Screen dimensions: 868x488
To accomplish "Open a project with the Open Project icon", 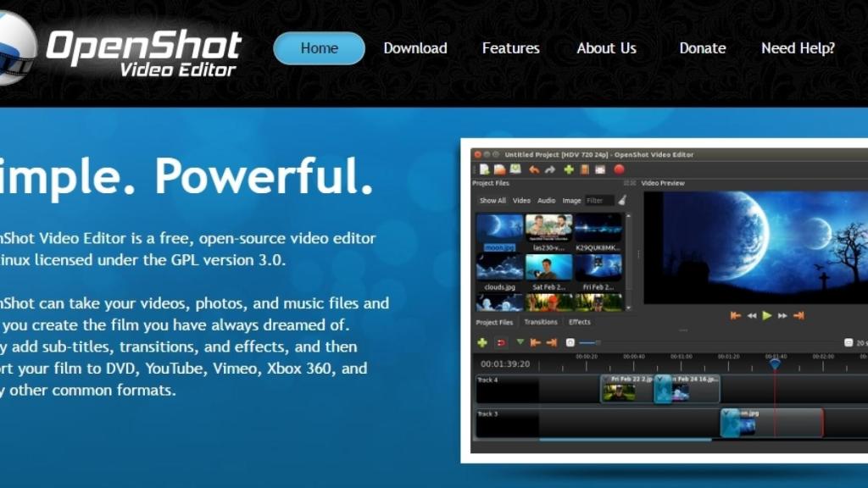I will (500, 170).
